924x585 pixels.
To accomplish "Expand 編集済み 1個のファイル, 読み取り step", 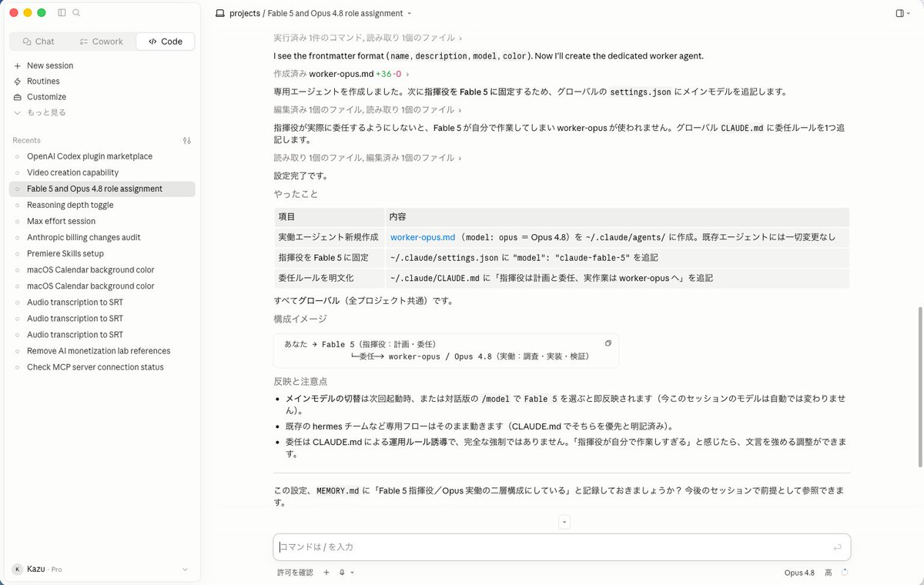I will click(368, 110).
